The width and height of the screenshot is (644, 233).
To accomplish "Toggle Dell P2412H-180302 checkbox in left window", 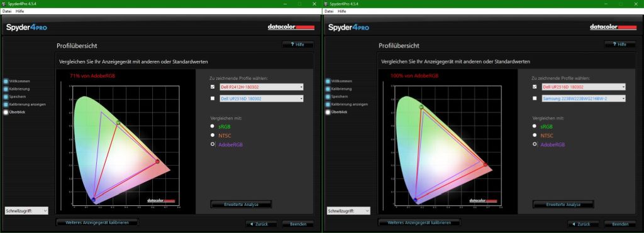I will [x=213, y=87].
